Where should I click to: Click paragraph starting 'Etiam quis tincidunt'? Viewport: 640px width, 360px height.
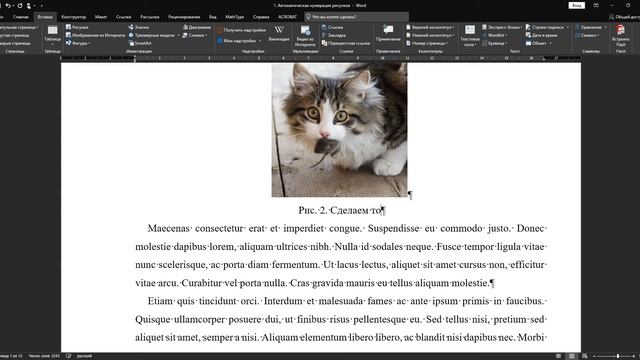(341, 319)
